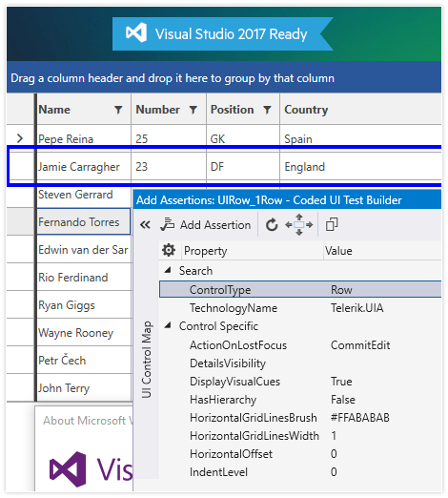
Task: Click the copy icon in Test Builder toolbar
Action: point(332,224)
